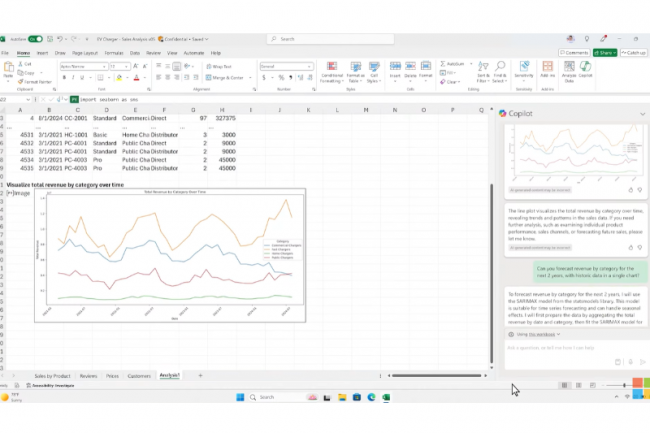This screenshot has width=650, height=433.
Task: Click the Comments button
Action: (575, 52)
